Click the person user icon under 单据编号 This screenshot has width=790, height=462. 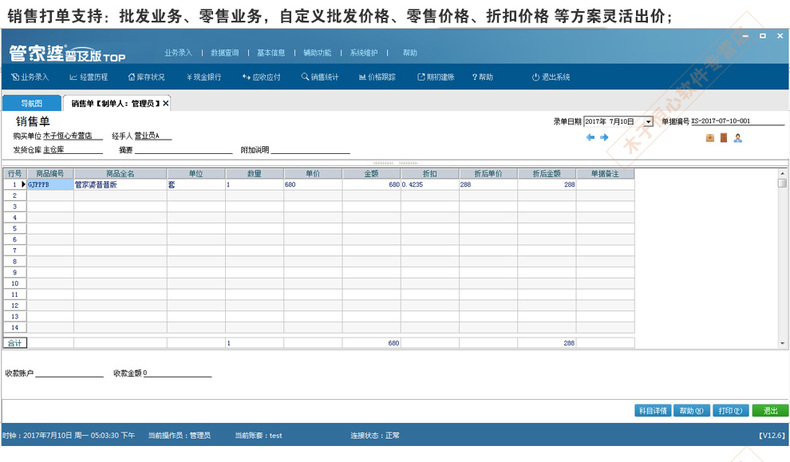(x=738, y=138)
